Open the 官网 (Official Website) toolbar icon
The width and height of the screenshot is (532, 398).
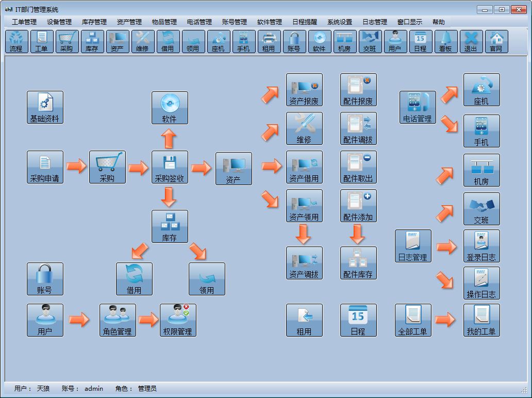click(496, 41)
